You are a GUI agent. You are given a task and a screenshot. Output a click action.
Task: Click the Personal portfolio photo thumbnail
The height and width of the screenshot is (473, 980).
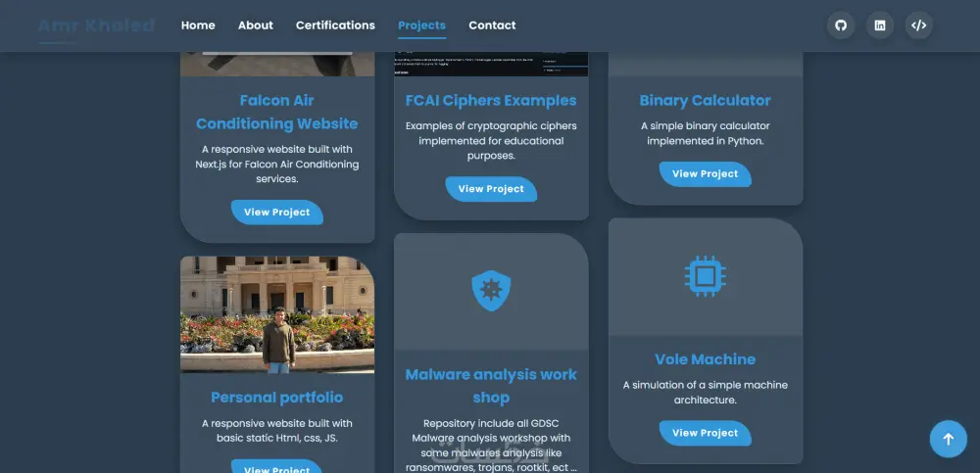[277, 315]
